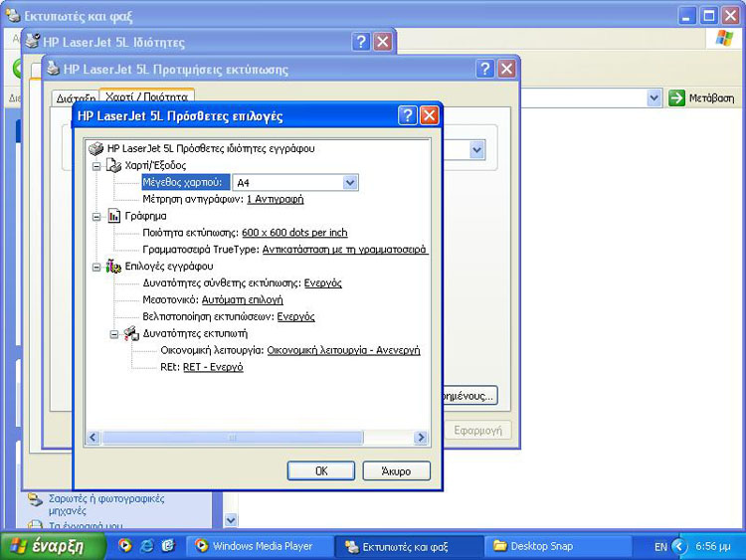
Task: Click the tree's scroll left arrow
Action: 93,438
